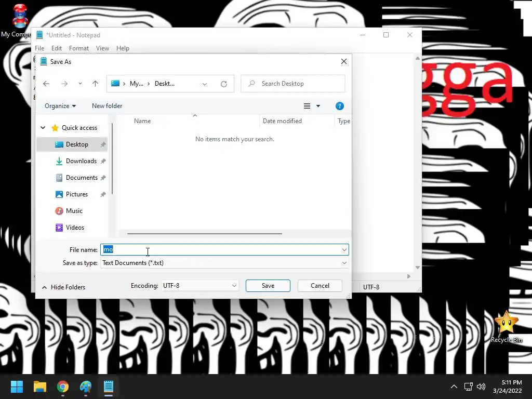Maximize the Notepad window
This screenshot has width=532, height=399.
(x=386, y=35)
